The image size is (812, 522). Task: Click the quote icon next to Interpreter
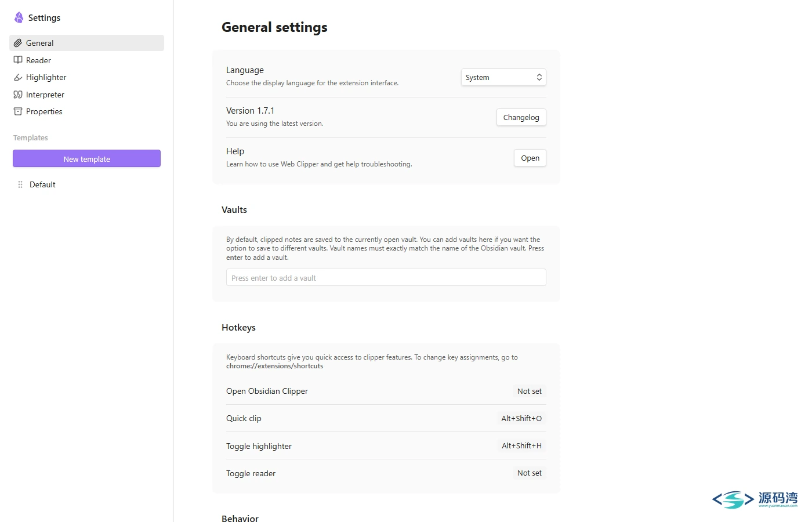point(18,95)
